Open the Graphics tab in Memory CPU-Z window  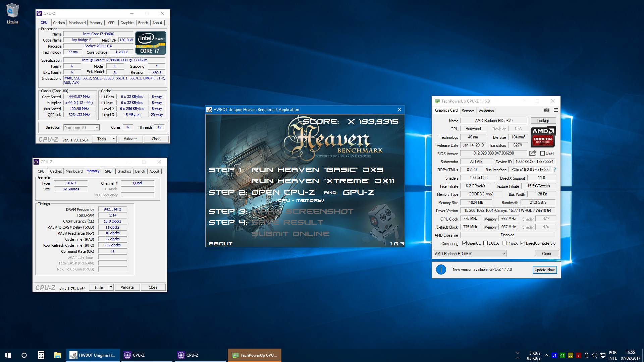[x=124, y=171]
